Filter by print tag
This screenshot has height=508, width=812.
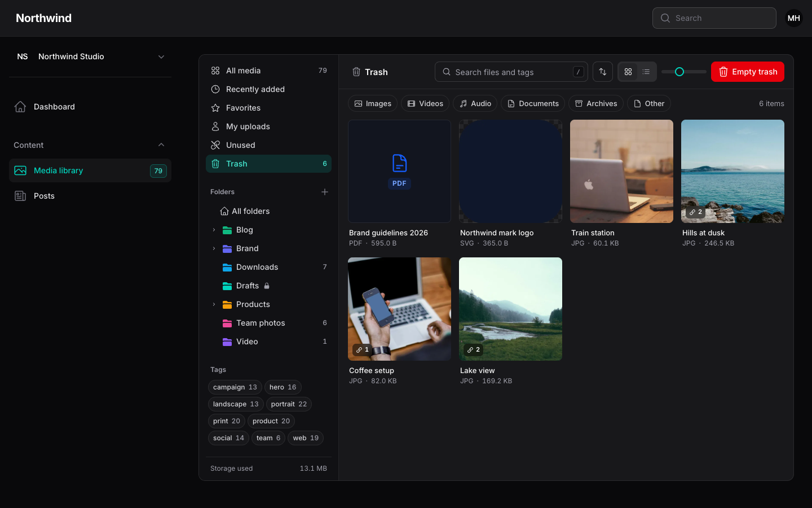pyautogui.click(x=227, y=421)
